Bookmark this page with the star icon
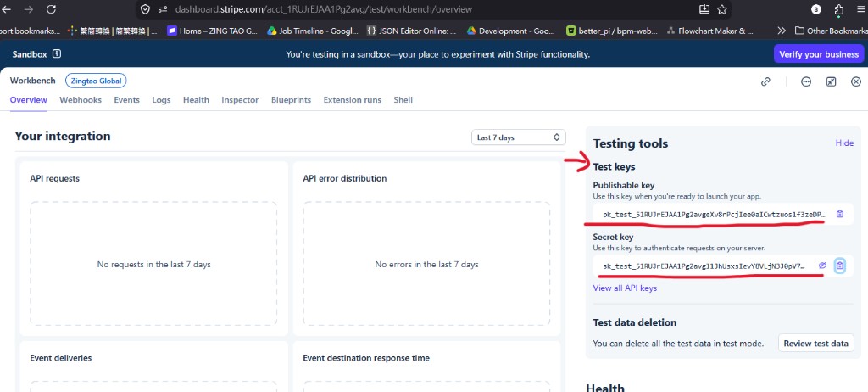The width and height of the screenshot is (868, 392). point(722,9)
